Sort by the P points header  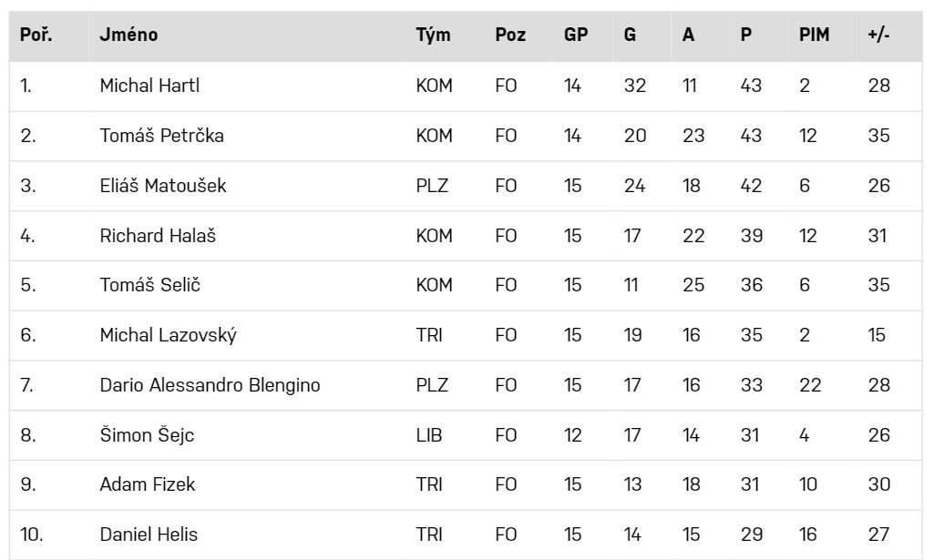point(746,36)
